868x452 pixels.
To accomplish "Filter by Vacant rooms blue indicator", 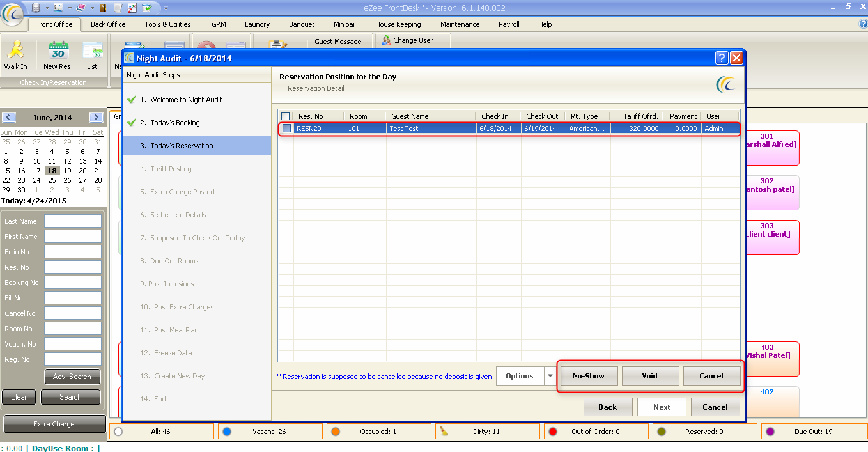I will (226, 432).
